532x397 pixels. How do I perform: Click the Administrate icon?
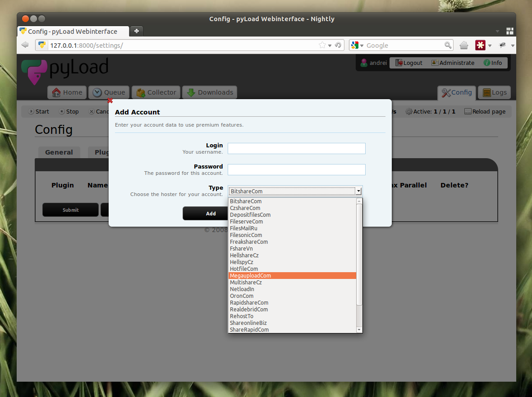[435, 63]
